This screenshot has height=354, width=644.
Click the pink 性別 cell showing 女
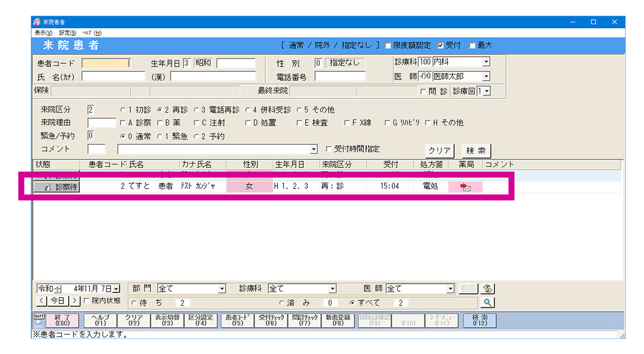[249, 187]
